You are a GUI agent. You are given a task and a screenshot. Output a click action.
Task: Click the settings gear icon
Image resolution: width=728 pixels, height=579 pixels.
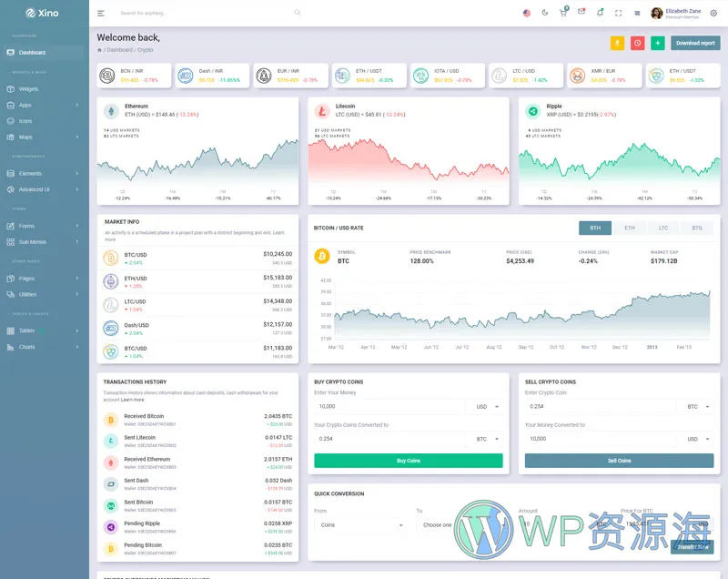713,13
